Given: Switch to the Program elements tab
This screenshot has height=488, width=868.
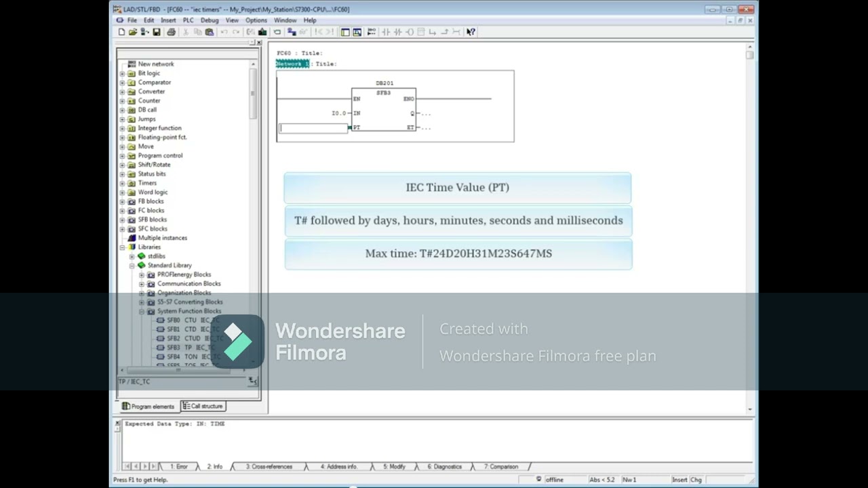Looking at the screenshot, I should (149, 406).
